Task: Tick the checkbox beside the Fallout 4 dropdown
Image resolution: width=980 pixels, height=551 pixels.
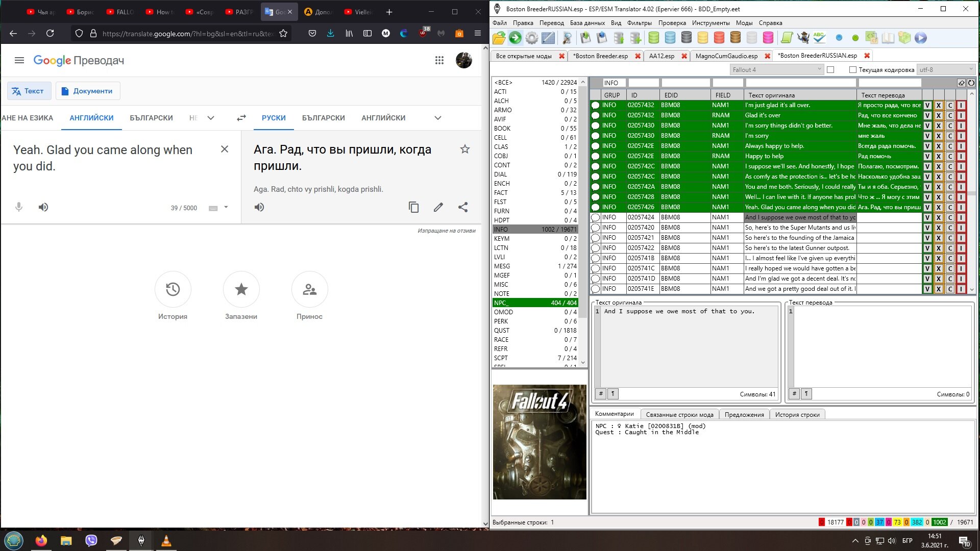Action: 830,70
